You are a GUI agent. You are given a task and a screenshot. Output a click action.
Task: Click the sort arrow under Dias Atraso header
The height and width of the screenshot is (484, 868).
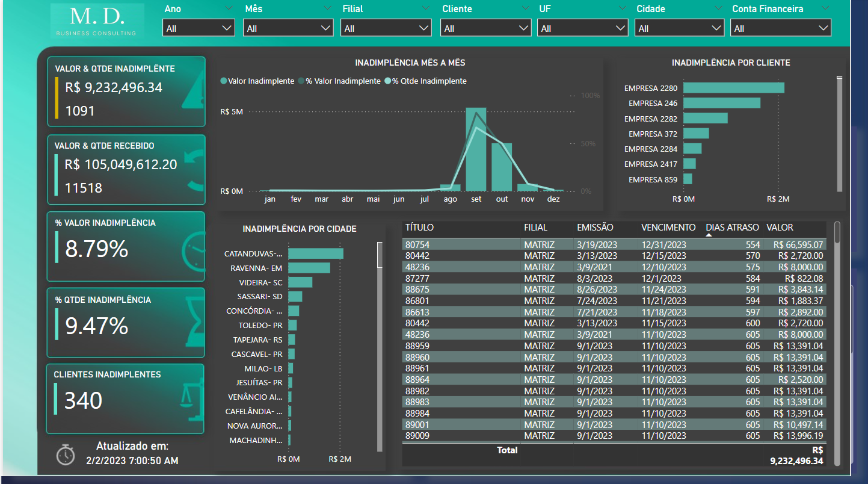point(709,235)
